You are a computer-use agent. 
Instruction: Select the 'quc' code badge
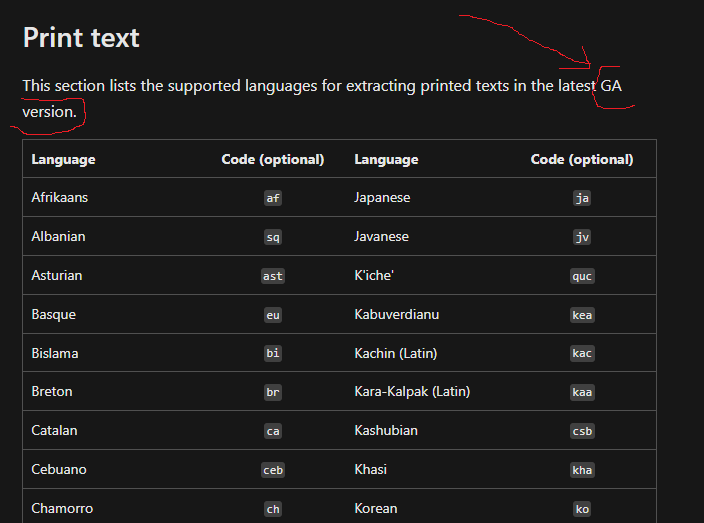582,276
